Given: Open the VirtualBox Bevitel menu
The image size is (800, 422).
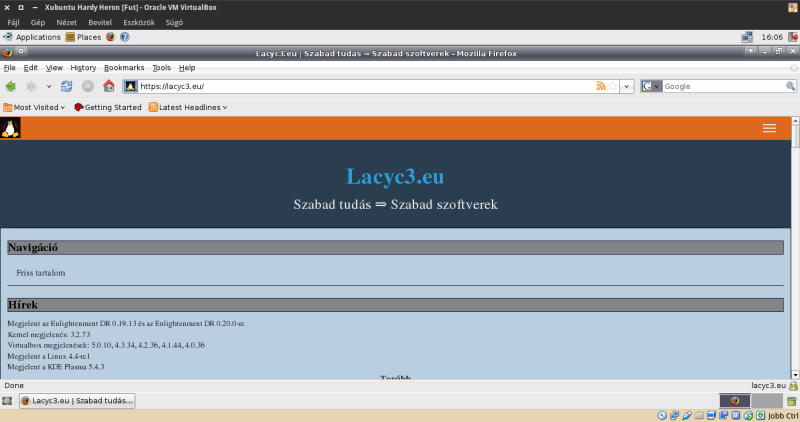Looking at the screenshot, I should 100,22.
